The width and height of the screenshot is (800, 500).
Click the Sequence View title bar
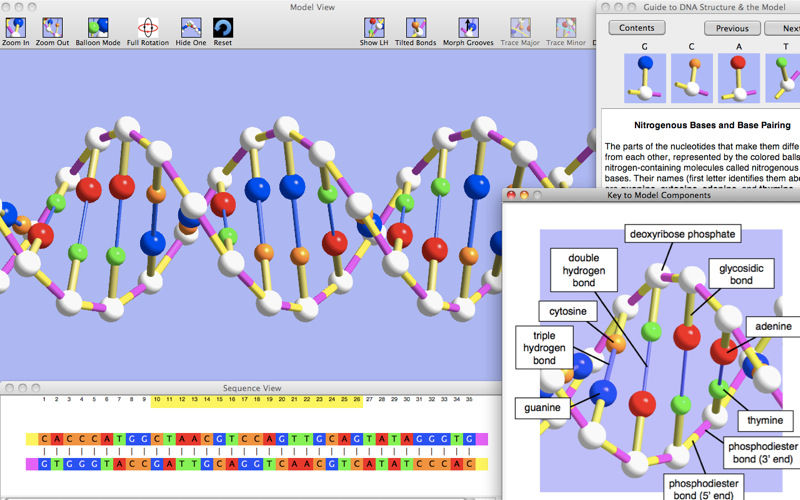click(252, 388)
